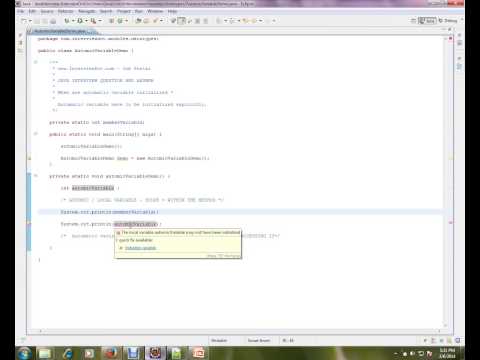
Task: Open the Navigate menu
Action: click(x=87, y=11)
